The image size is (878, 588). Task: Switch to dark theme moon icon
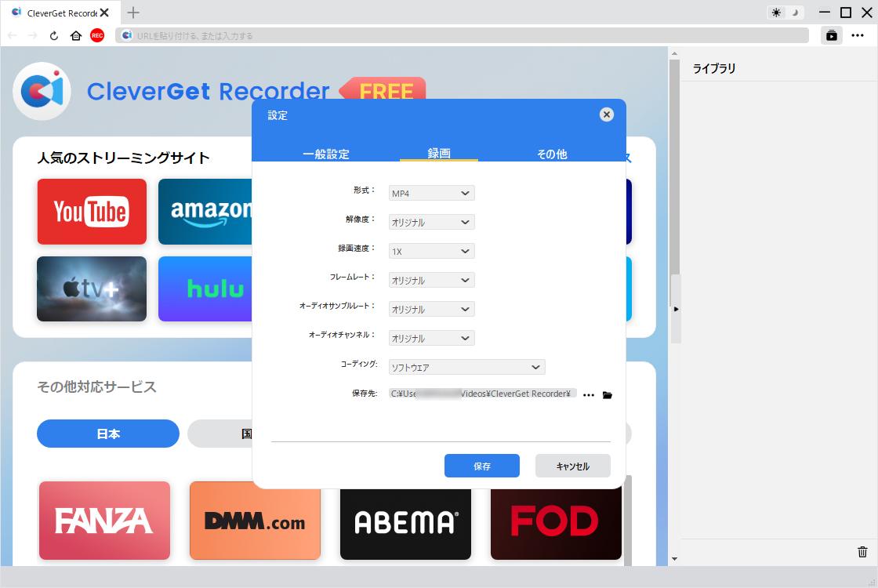click(x=794, y=13)
